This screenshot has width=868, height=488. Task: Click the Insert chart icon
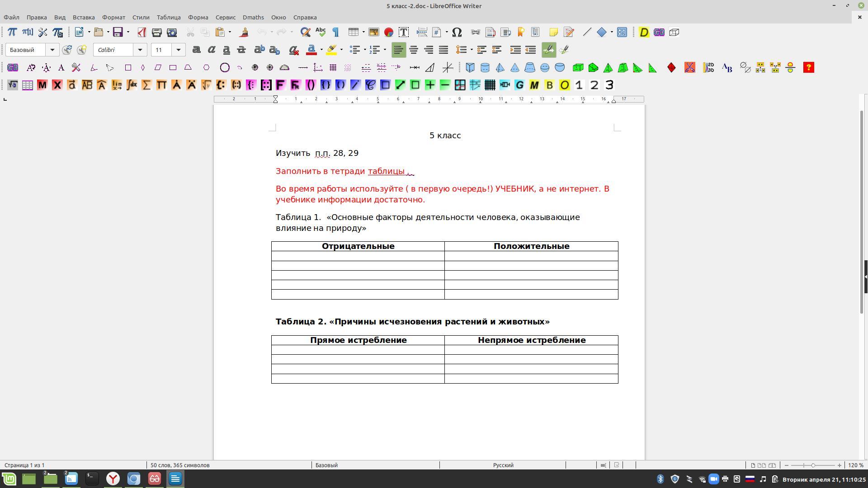point(388,32)
